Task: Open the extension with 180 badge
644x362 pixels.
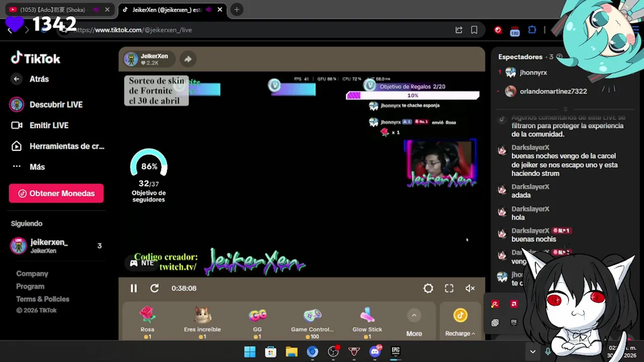Action: point(514,31)
